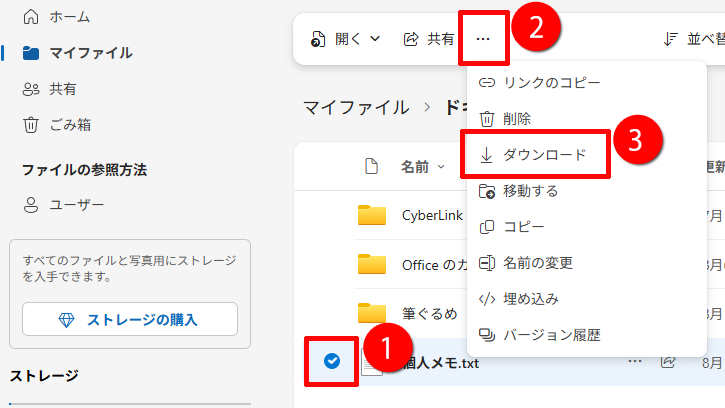Select Copy link (リンクのコピー) menu item
The width and height of the screenshot is (725, 408).
pos(539,83)
